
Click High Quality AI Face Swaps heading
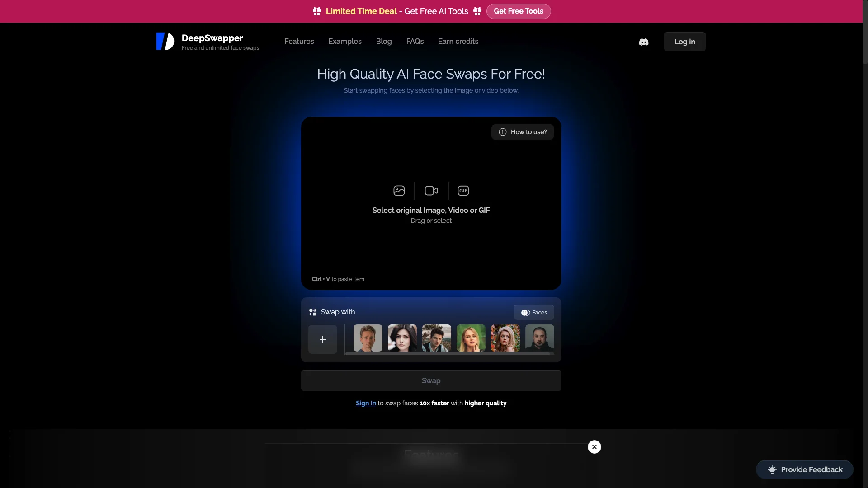431,74
